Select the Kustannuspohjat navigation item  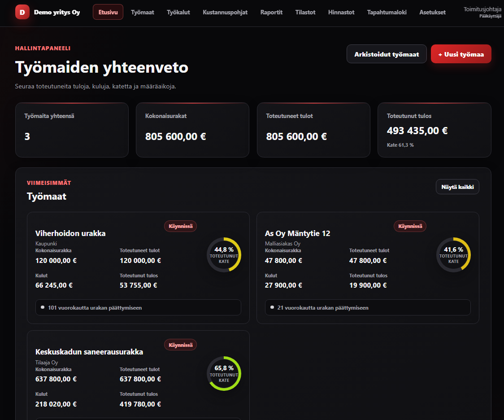coord(225,12)
